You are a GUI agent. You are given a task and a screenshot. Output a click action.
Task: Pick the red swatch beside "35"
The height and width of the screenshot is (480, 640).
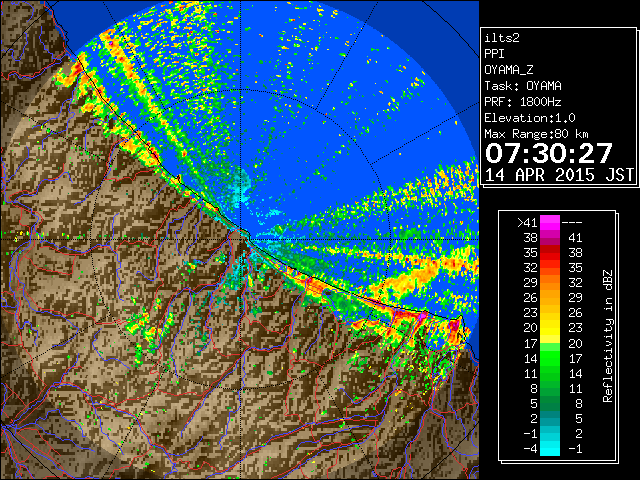click(550, 253)
